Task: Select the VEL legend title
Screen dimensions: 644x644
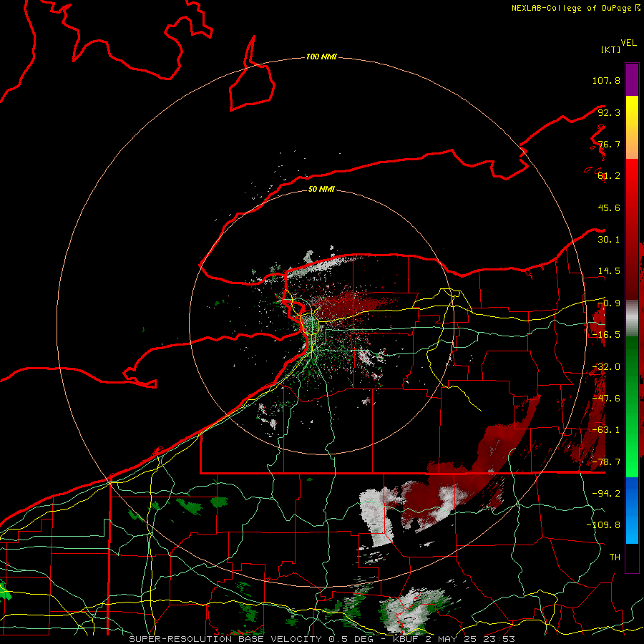Action: (629, 42)
